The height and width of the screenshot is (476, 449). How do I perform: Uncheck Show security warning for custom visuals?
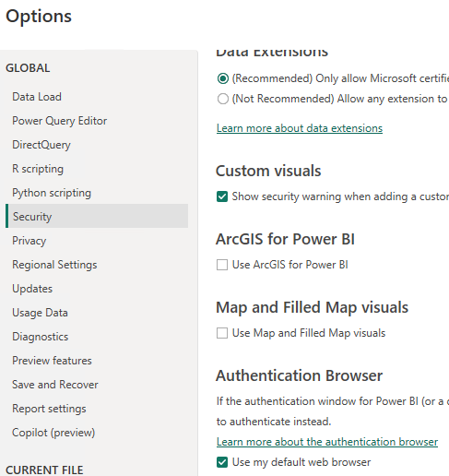[x=222, y=196]
